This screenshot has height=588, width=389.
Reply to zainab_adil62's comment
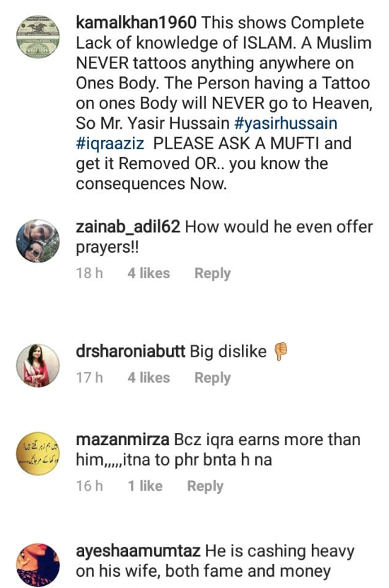(212, 273)
